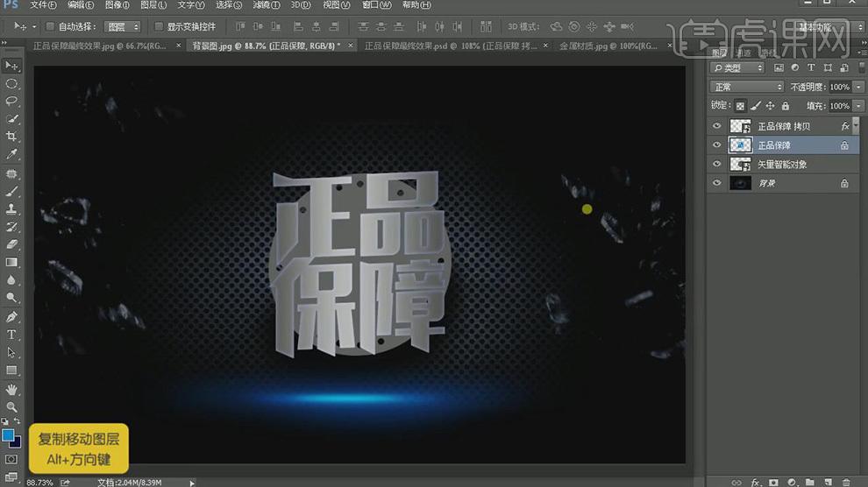868x487 pixels.
Task: Select the Eraser tool
Action: (11, 244)
